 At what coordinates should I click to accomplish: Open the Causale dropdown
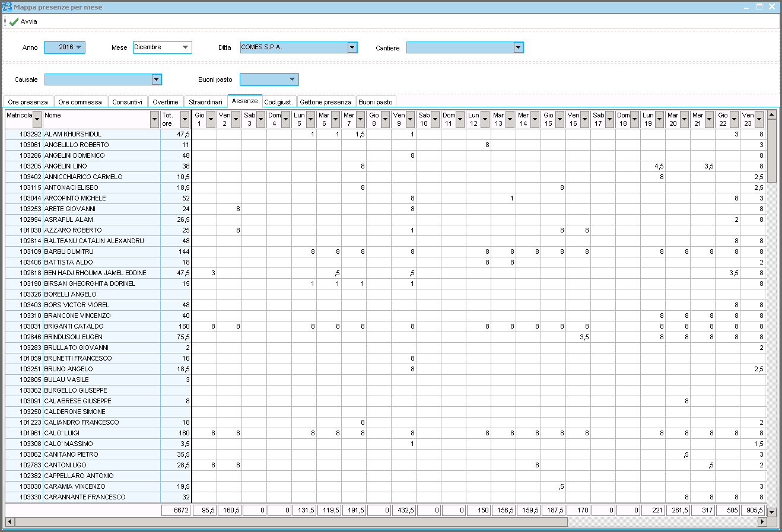tap(157, 79)
